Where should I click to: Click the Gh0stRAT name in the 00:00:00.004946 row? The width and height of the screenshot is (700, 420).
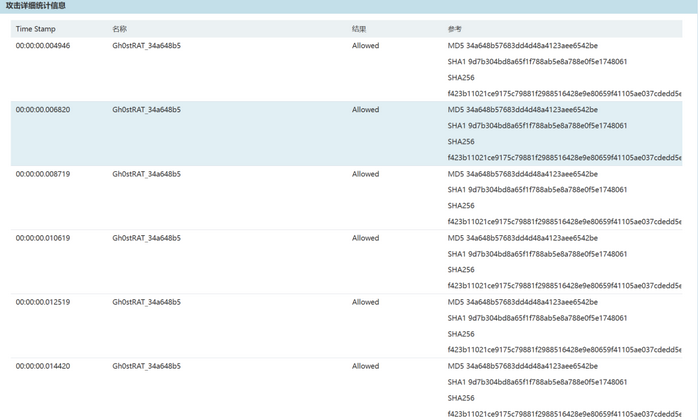(x=146, y=46)
